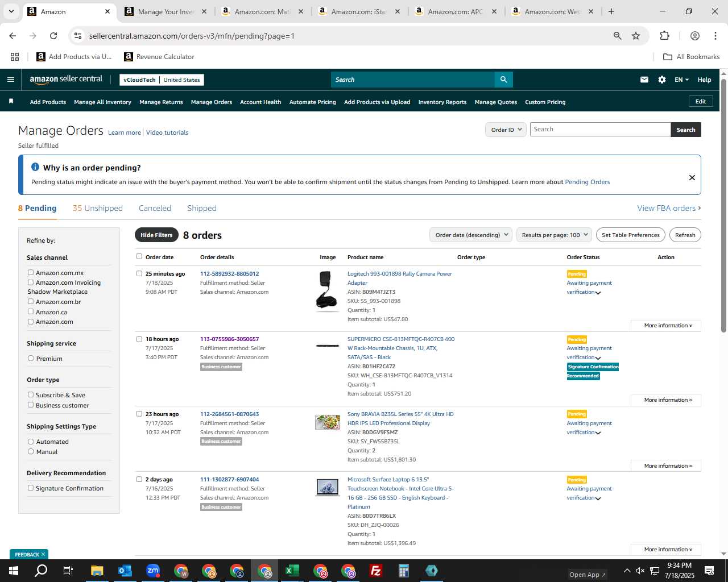
Task: Open Zoom from taskbar
Action: [152, 571]
